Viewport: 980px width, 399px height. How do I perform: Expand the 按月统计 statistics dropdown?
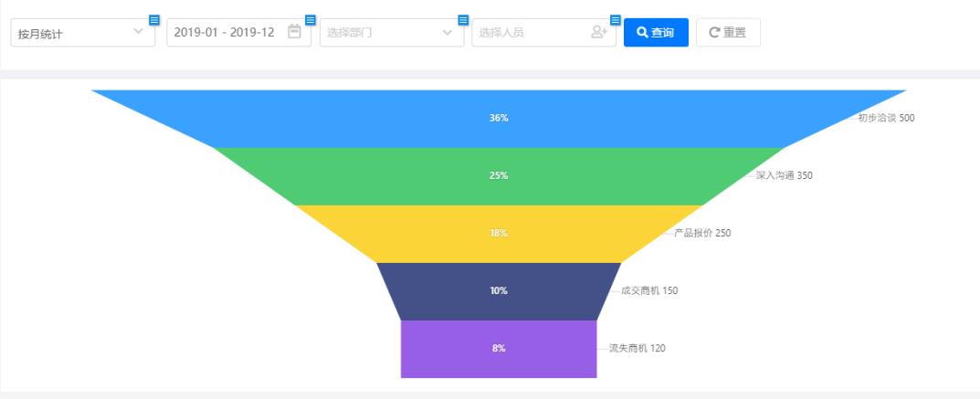[x=82, y=33]
